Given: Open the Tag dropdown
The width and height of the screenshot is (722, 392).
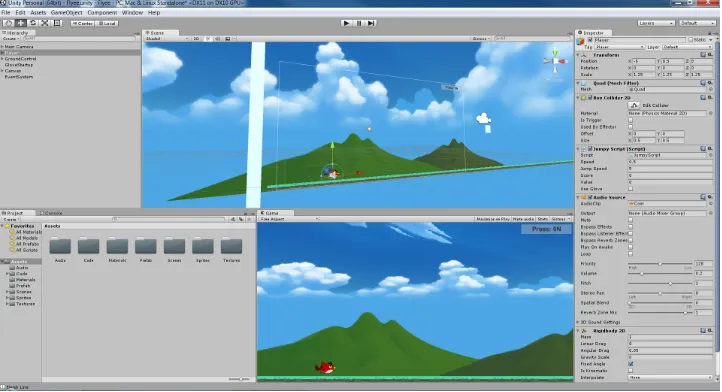Looking at the screenshot, I should click(x=619, y=47).
